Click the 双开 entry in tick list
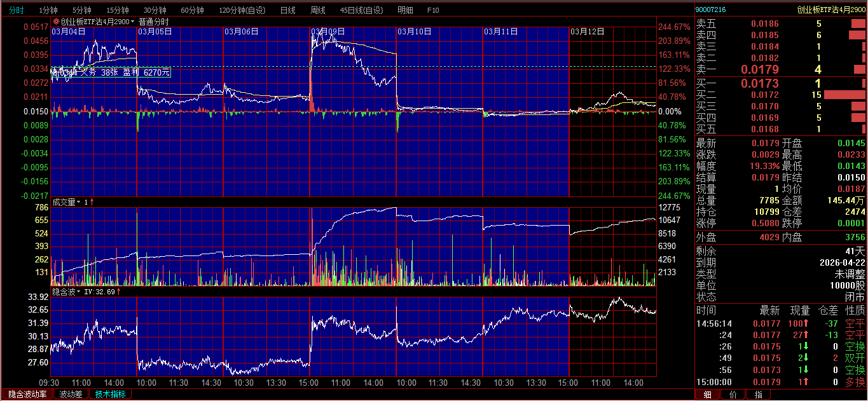This screenshot has width=868, height=401. click(855, 358)
